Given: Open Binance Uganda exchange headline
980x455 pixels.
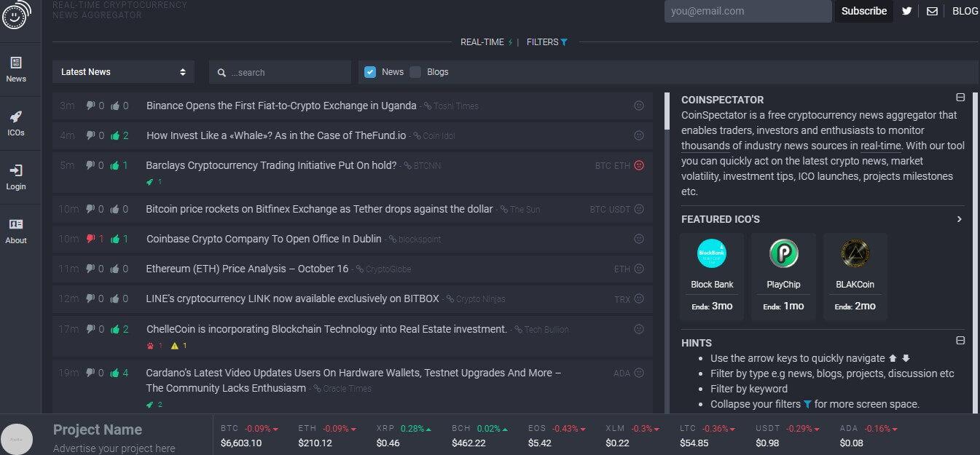Looking at the screenshot, I should [281, 106].
